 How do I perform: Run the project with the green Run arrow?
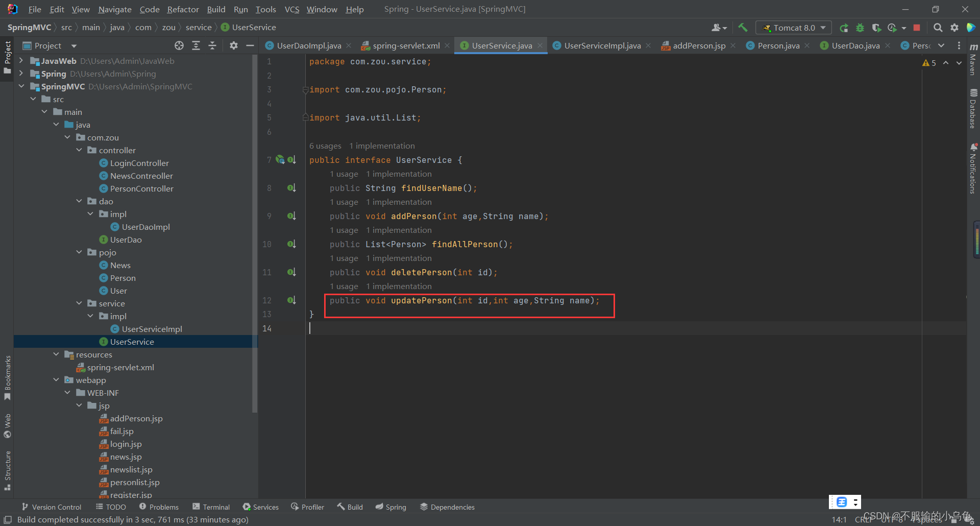(x=844, y=28)
